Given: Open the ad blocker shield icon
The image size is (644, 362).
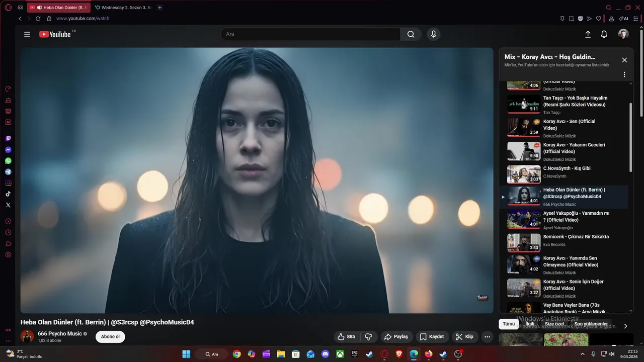Looking at the screenshot, I should coord(580,19).
